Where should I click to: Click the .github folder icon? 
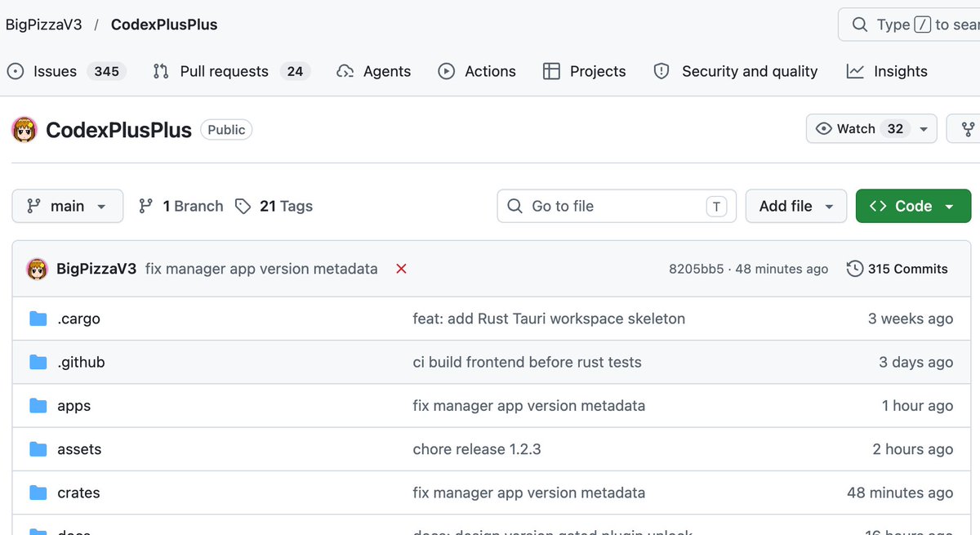(38, 362)
